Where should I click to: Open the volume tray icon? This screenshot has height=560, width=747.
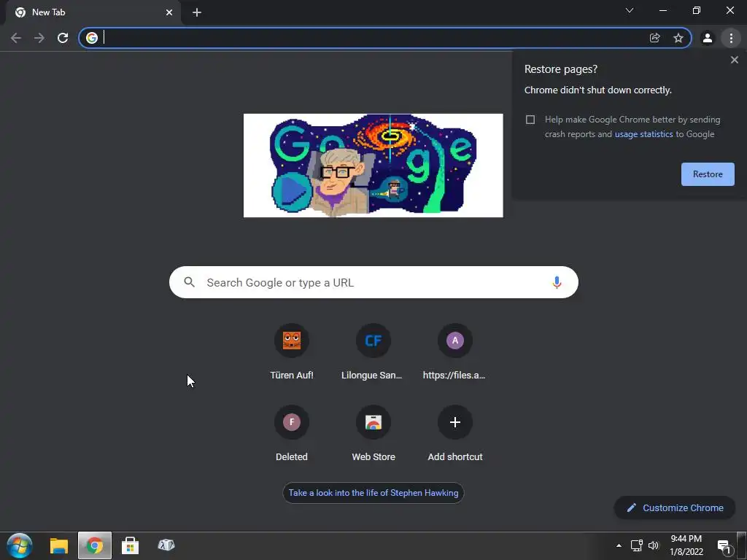click(654, 545)
